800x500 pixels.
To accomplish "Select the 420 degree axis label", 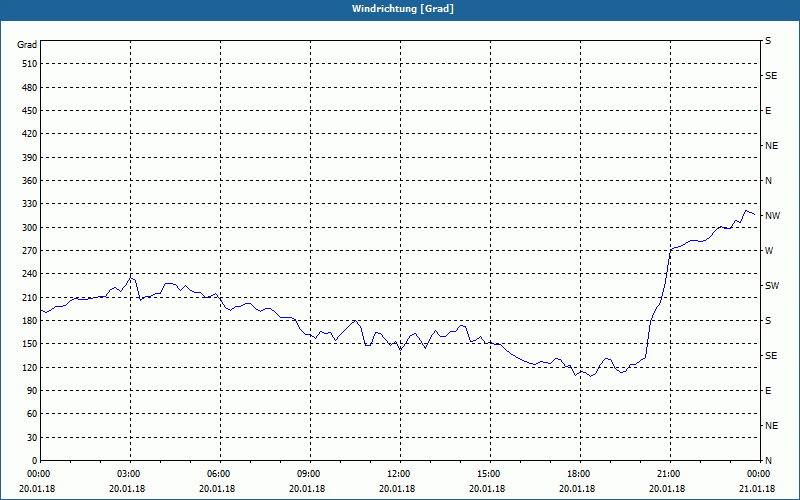I will pos(30,134).
